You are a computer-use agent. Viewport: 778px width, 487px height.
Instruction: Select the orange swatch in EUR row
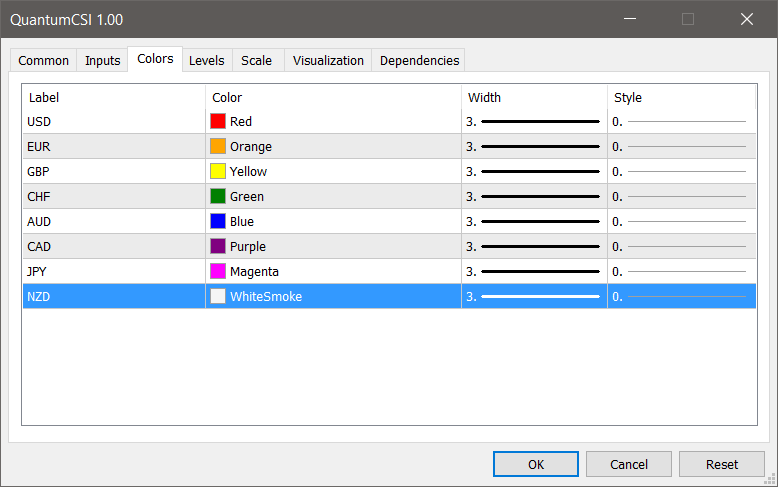tap(218, 146)
